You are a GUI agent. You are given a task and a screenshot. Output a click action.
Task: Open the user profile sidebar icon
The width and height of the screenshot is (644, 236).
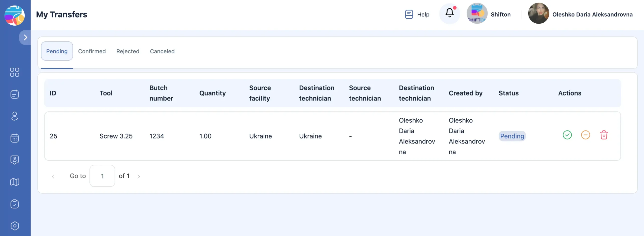coord(15,116)
